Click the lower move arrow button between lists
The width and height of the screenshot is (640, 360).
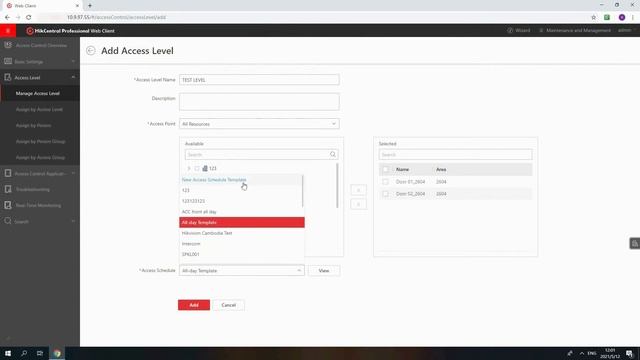click(x=358, y=204)
